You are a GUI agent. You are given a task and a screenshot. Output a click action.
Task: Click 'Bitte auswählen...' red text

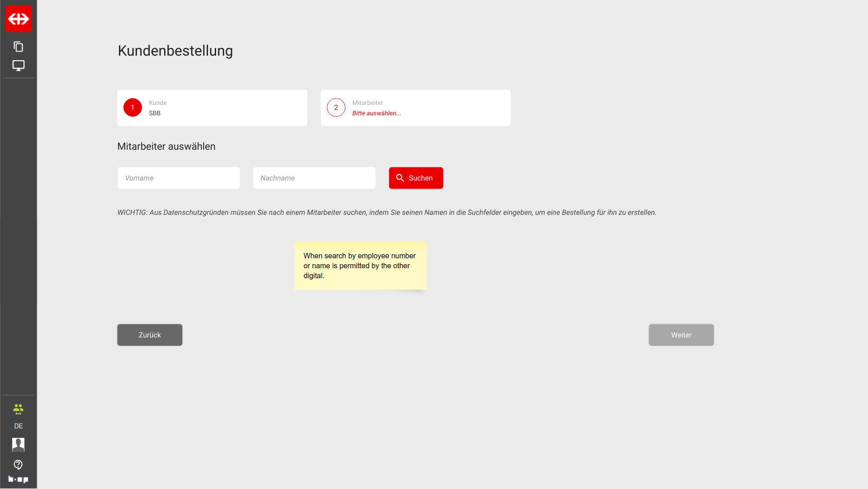pos(377,113)
